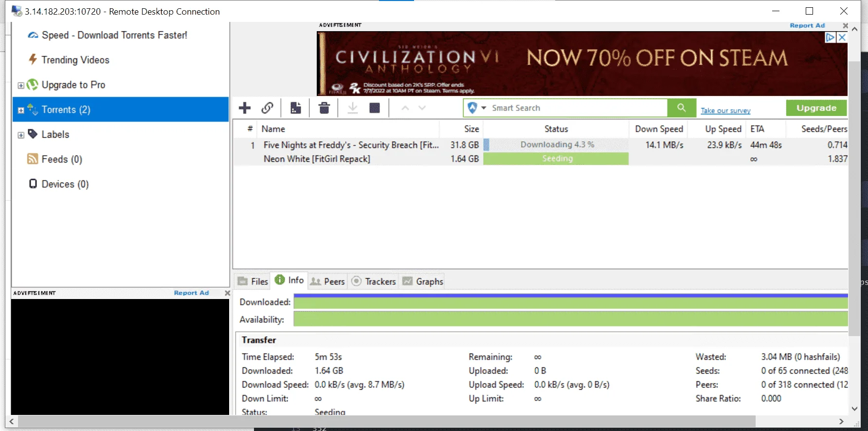Select the Five Nights at Freddy's torrent
The image size is (868, 431).
pos(351,145)
